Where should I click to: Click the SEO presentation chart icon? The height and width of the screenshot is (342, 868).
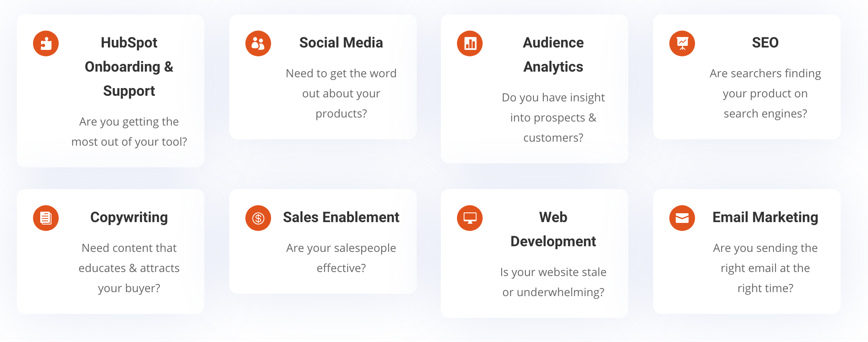[682, 43]
